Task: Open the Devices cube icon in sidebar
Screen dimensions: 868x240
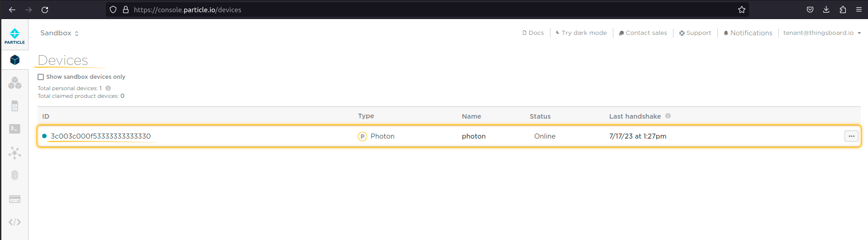Action: click(x=14, y=60)
